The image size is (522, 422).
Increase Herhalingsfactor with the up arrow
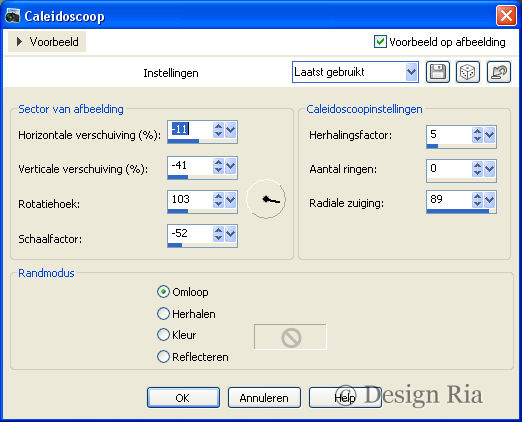pyautogui.click(x=477, y=132)
